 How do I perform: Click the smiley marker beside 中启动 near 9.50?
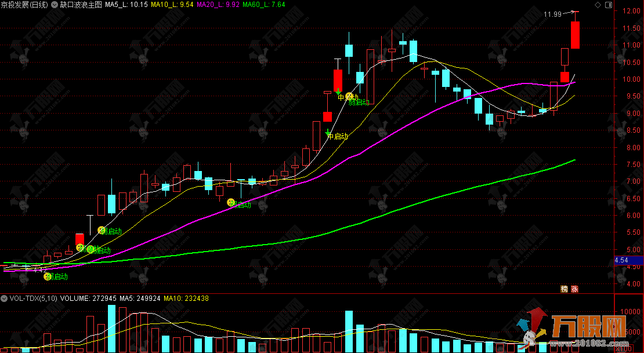click(349, 96)
